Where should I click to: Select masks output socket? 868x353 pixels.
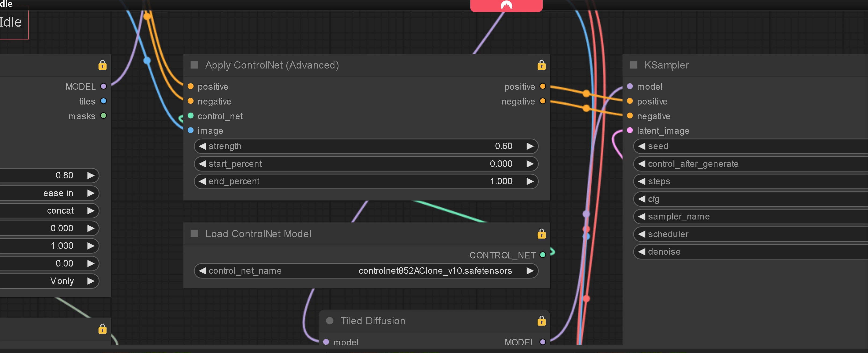(x=103, y=116)
